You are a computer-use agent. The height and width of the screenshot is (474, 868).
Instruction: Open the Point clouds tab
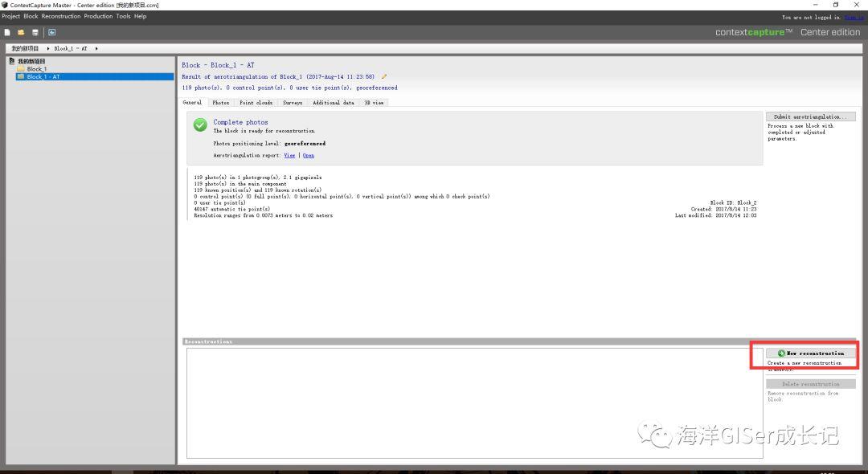[256, 102]
